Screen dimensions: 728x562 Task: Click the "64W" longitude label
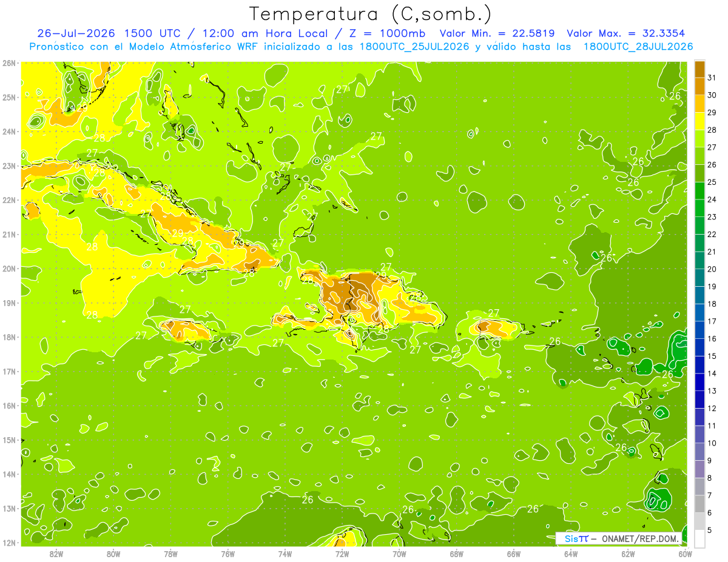(x=571, y=554)
